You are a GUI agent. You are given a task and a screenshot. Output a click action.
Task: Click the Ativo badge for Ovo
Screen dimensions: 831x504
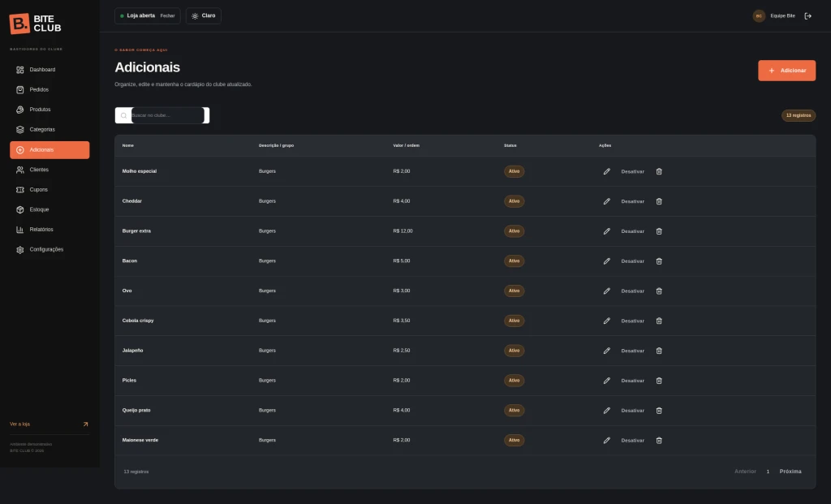coord(514,291)
